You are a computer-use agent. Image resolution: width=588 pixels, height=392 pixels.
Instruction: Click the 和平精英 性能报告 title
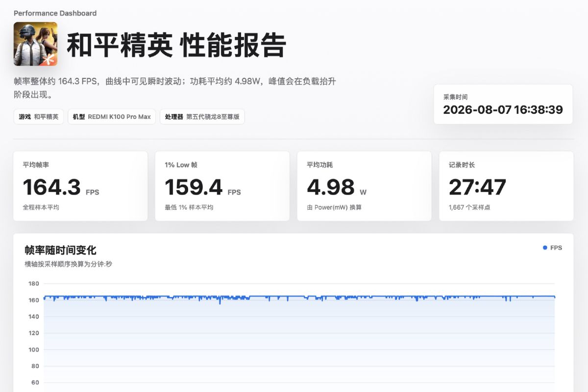click(x=176, y=46)
